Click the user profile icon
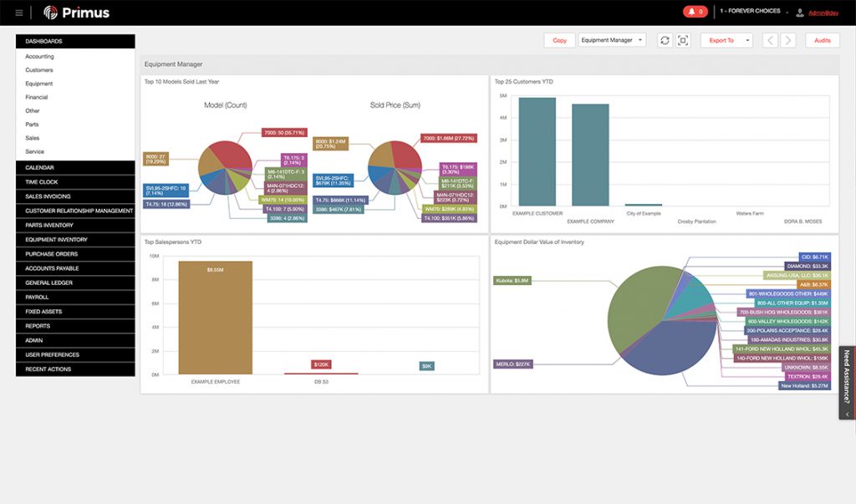Image resolution: width=856 pixels, height=504 pixels. 800,13
